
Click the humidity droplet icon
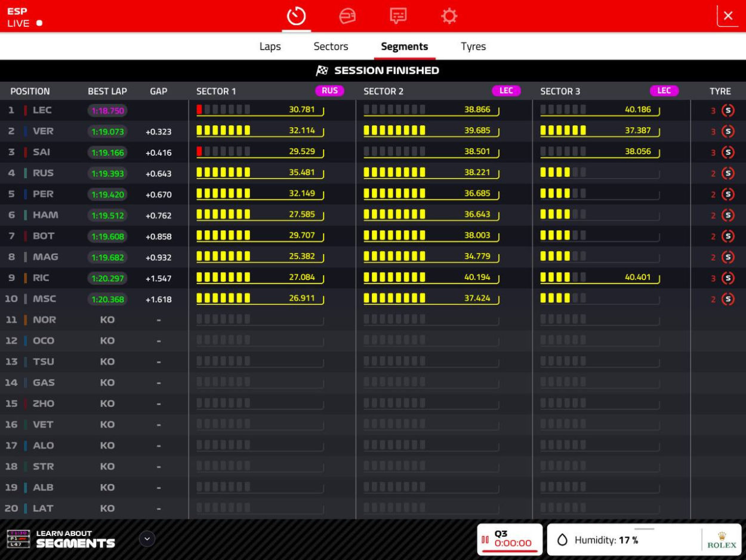pyautogui.click(x=562, y=540)
